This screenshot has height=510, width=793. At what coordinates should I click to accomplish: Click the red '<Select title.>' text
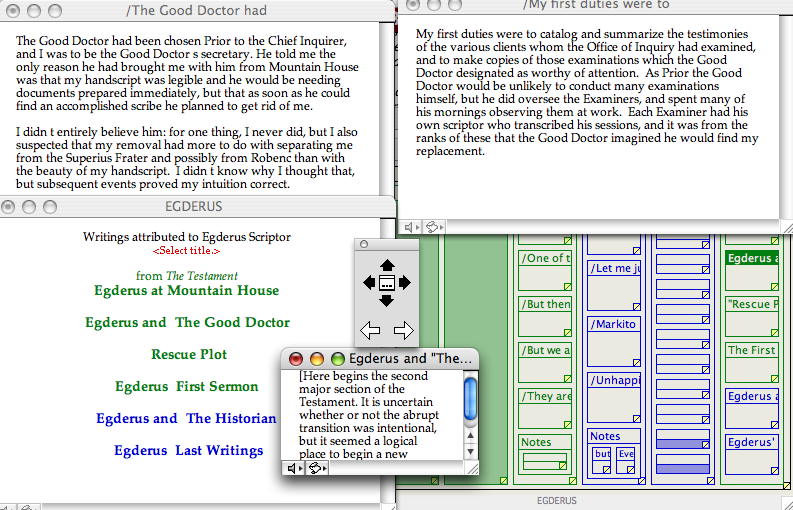tap(187, 250)
